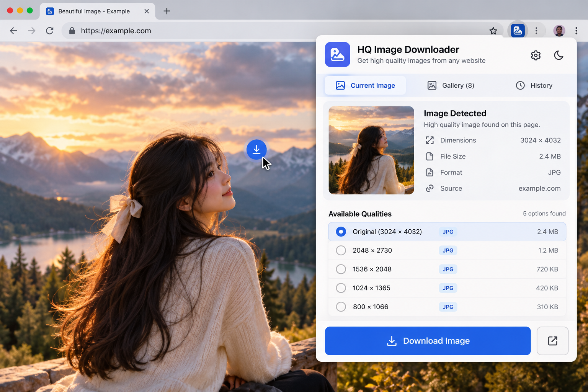Viewport: 588px width, 392px height.
Task: Click the Download Image button
Action: (428, 341)
